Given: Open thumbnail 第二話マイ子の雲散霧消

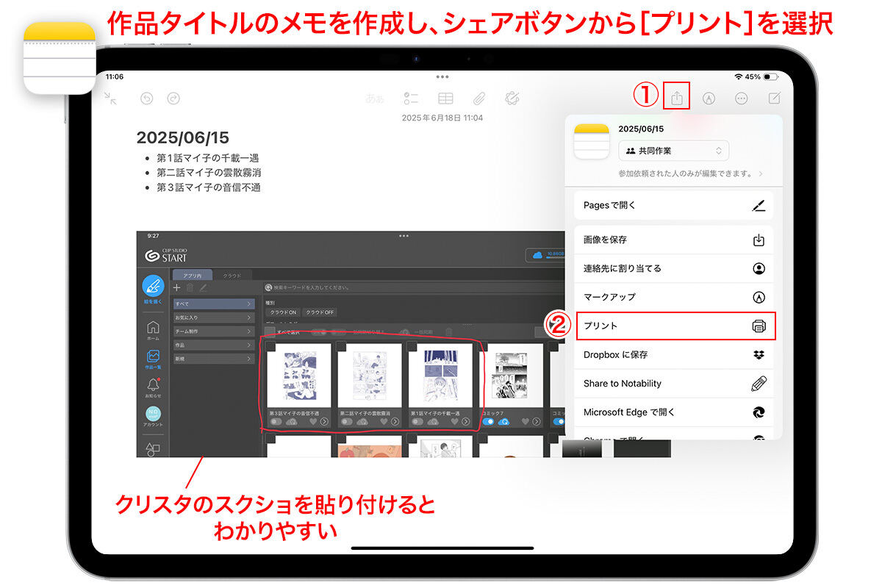Looking at the screenshot, I should click(369, 375).
